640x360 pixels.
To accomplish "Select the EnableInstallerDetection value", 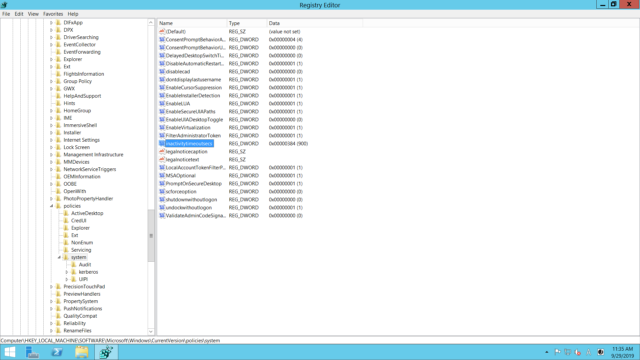I will click(193, 96).
